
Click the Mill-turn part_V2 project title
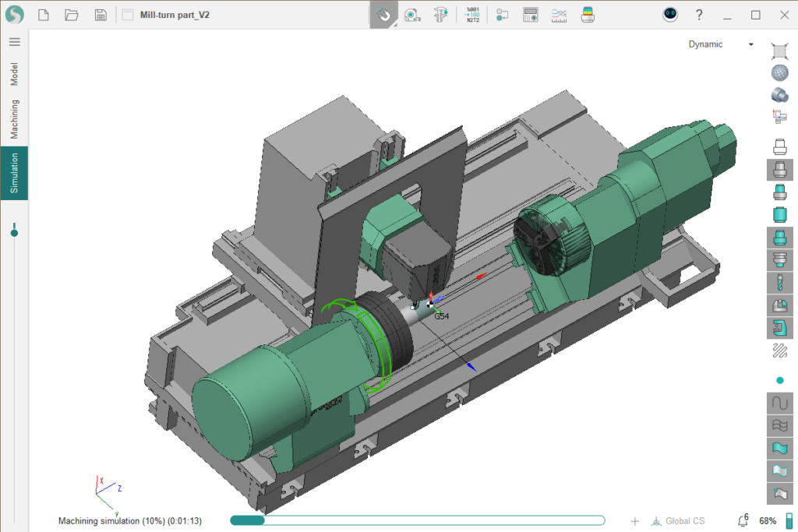(x=173, y=15)
